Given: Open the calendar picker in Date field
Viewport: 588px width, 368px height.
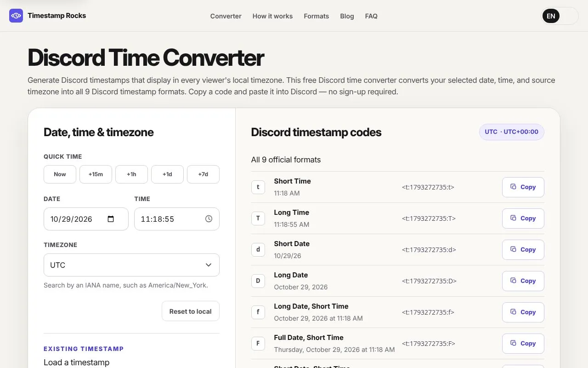Looking at the screenshot, I should [111, 219].
